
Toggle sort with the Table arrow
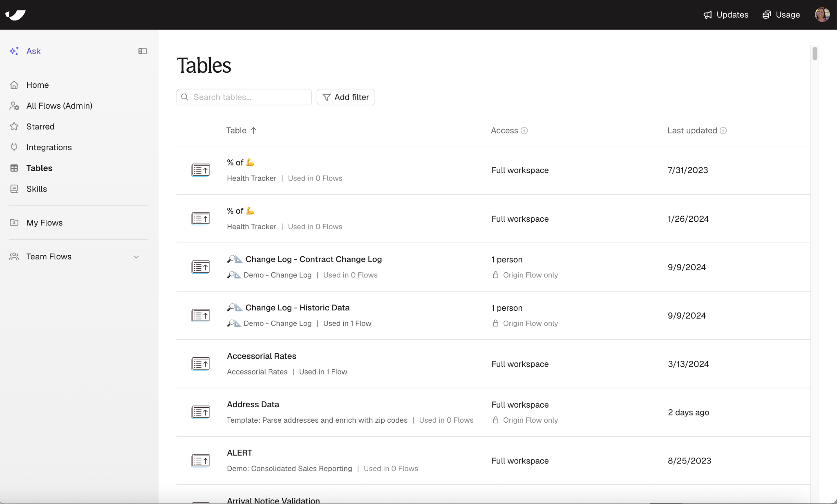(x=253, y=131)
